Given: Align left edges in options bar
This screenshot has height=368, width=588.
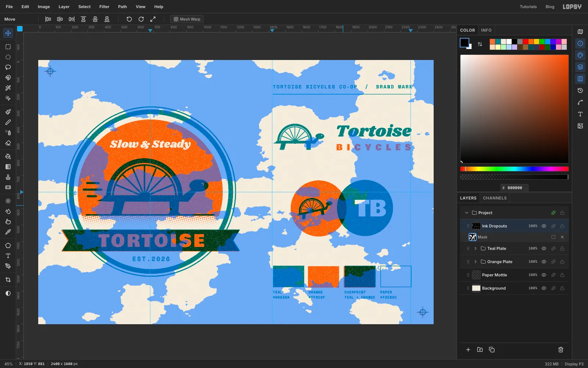Looking at the screenshot, I should [48, 19].
